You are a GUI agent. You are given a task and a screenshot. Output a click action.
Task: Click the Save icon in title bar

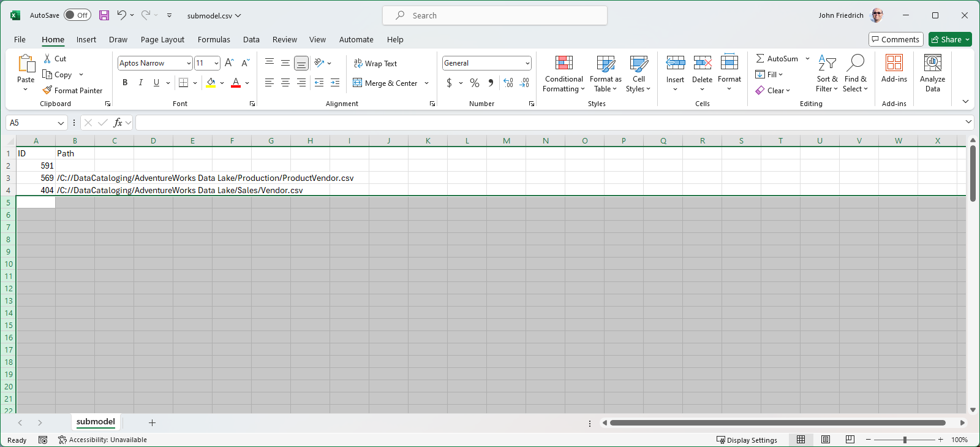tap(104, 15)
